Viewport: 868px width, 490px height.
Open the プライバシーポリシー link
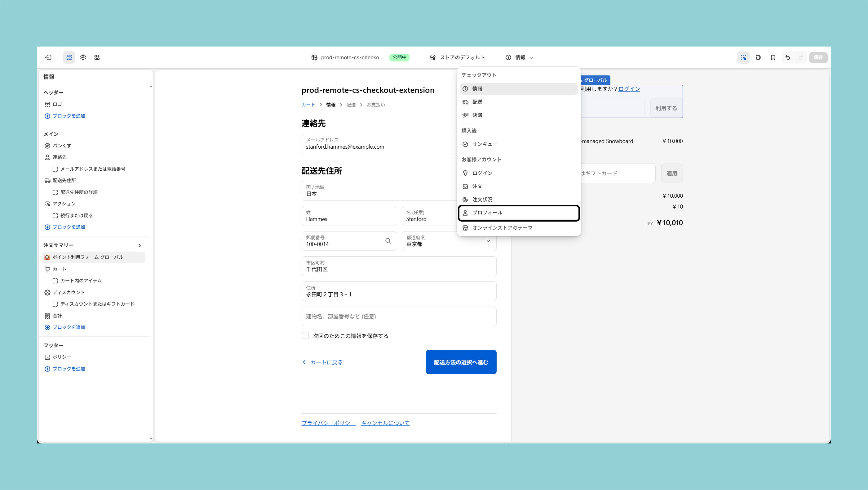pyautogui.click(x=328, y=423)
